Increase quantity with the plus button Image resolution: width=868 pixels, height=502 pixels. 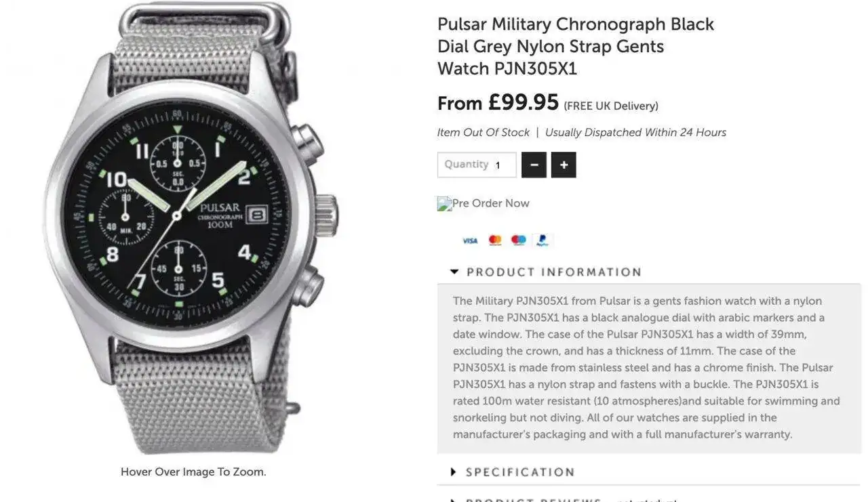[x=564, y=165]
